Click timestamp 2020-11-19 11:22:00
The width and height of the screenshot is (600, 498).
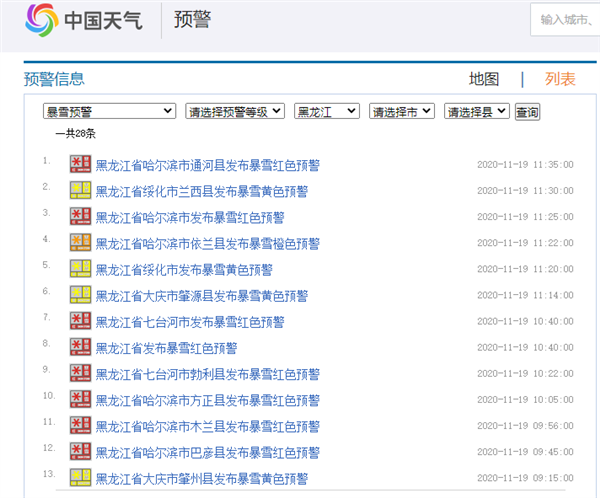pos(525,243)
